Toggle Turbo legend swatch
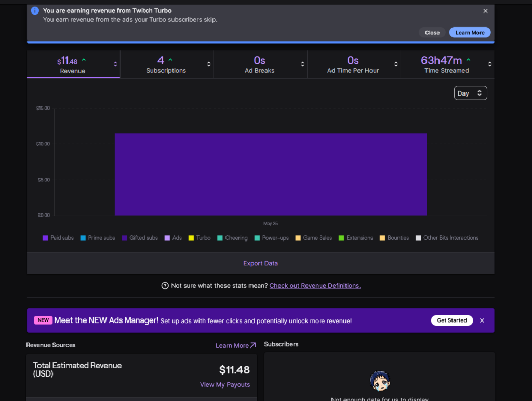Screen dimensions: 532x401 tap(191, 238)
